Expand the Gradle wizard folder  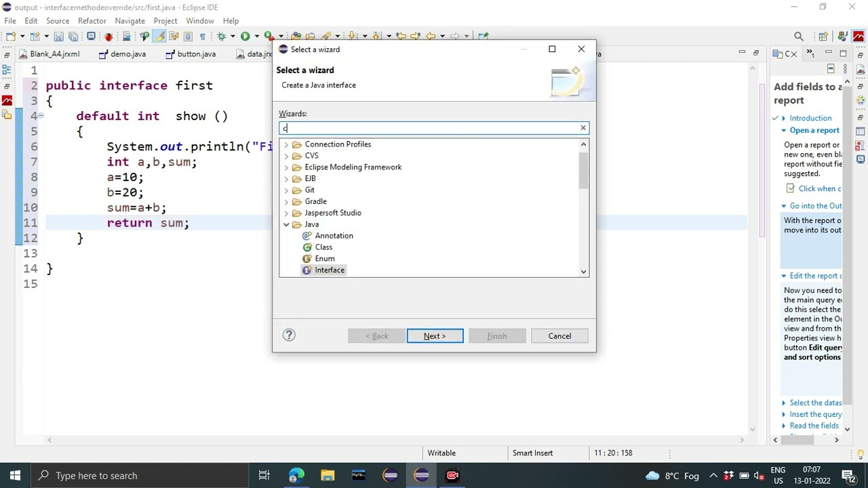286,202
